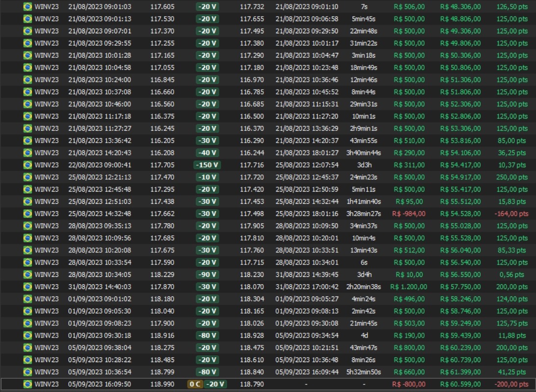This screenshot has width=536, height=392.
Task: Click the flag icon in the 01/09/2023 09:30:18 row
Action: click(27, 336)
